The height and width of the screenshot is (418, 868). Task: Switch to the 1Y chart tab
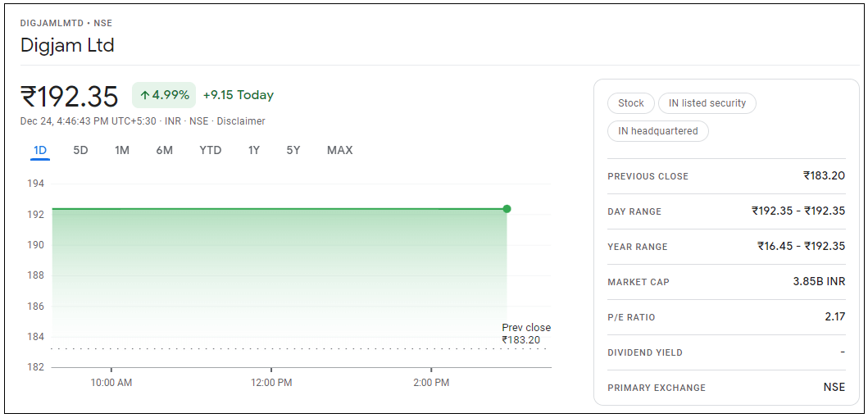pyautogui.click(x=254, y=150)
